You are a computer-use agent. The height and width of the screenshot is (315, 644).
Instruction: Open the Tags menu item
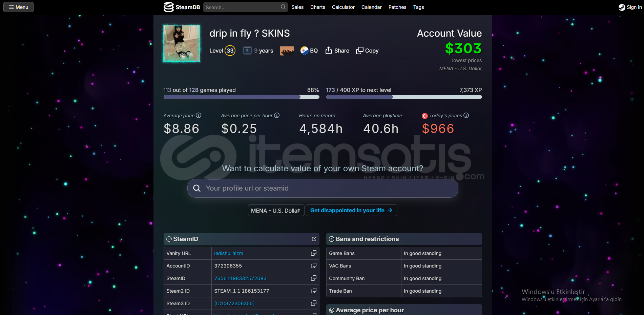click(x=418, y=7)
